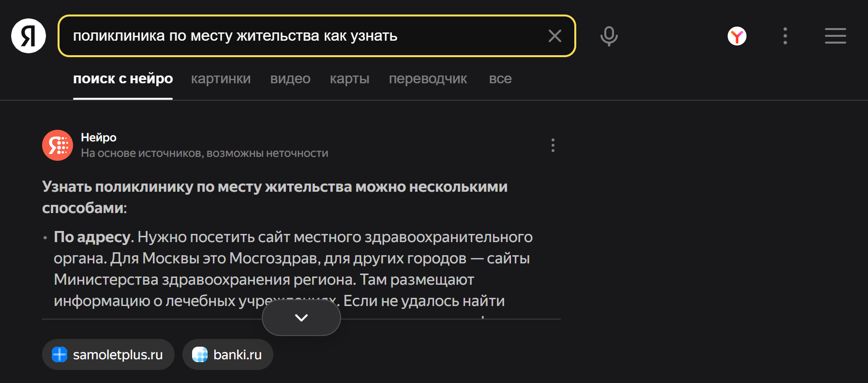Open the samoletplus.ru source chip
The width and height of the screenshot is (868, 383).
tap(108, 354)
